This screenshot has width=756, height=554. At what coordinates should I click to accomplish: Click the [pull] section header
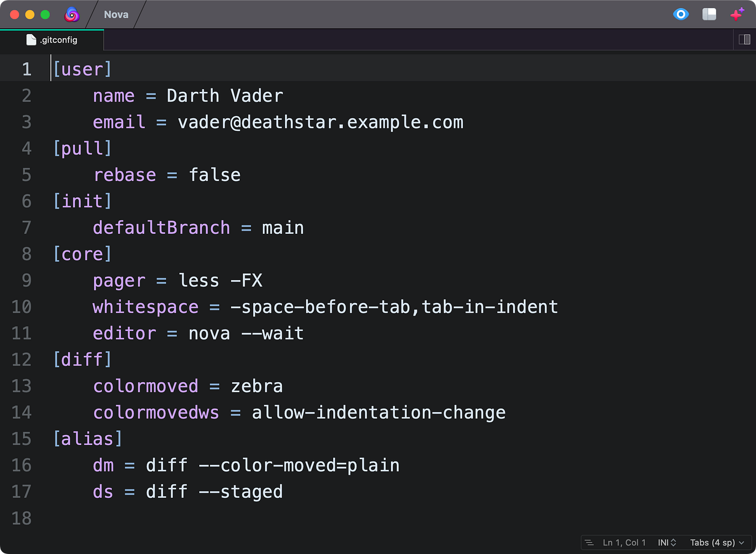pyautogui.click(x=82, y=148)
